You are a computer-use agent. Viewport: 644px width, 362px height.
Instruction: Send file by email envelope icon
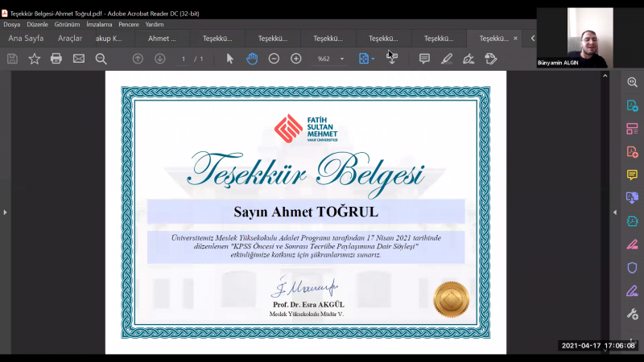pyautogui.click(x=79, y=59)
